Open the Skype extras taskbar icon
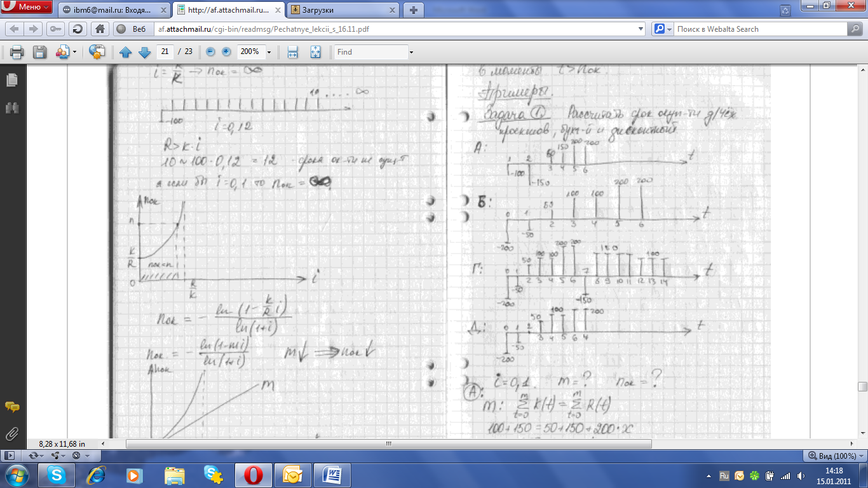Viewport: 868px width, 488px height. (x=214, y=475)
